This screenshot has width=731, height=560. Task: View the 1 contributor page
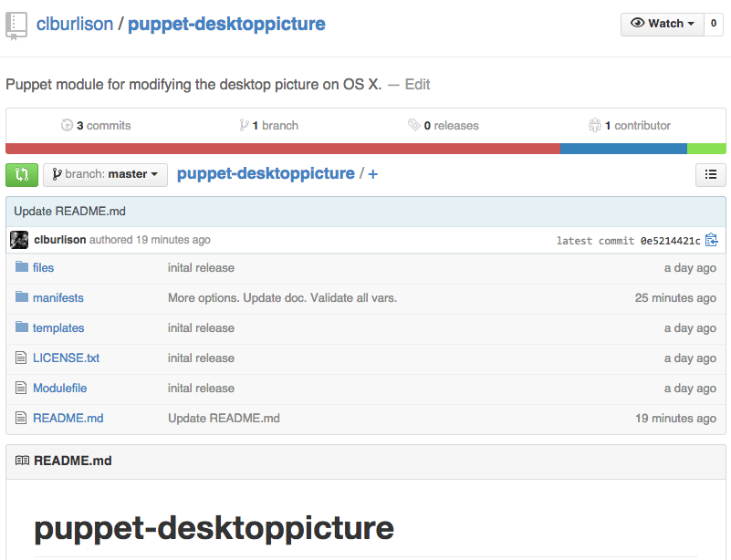point(630,125)
